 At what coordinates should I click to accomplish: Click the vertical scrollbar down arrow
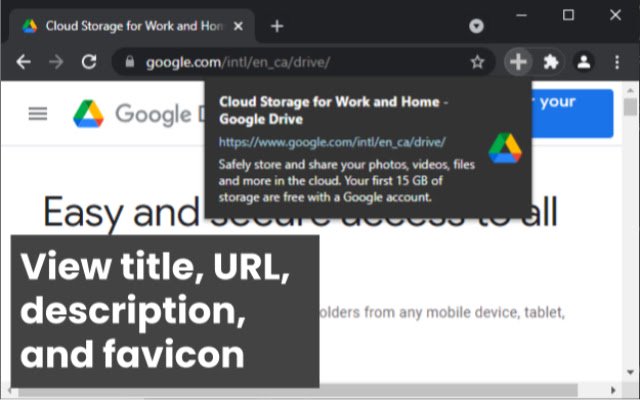(x=630, y=372)
